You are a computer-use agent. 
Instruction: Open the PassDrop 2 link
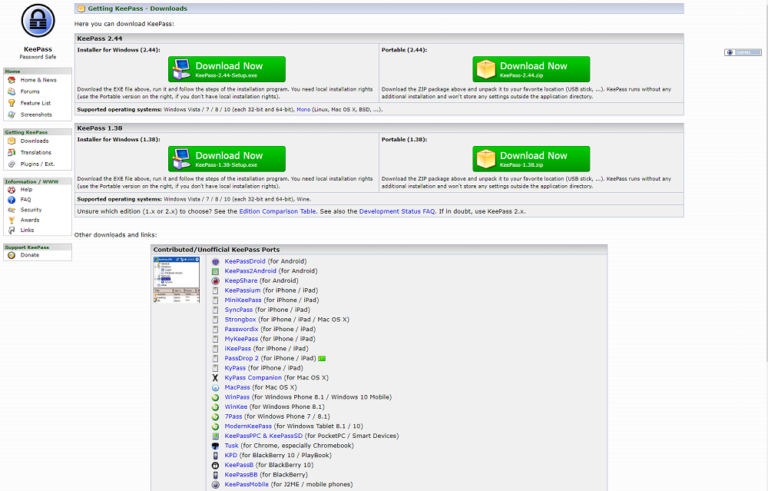(x=241, y=359)
